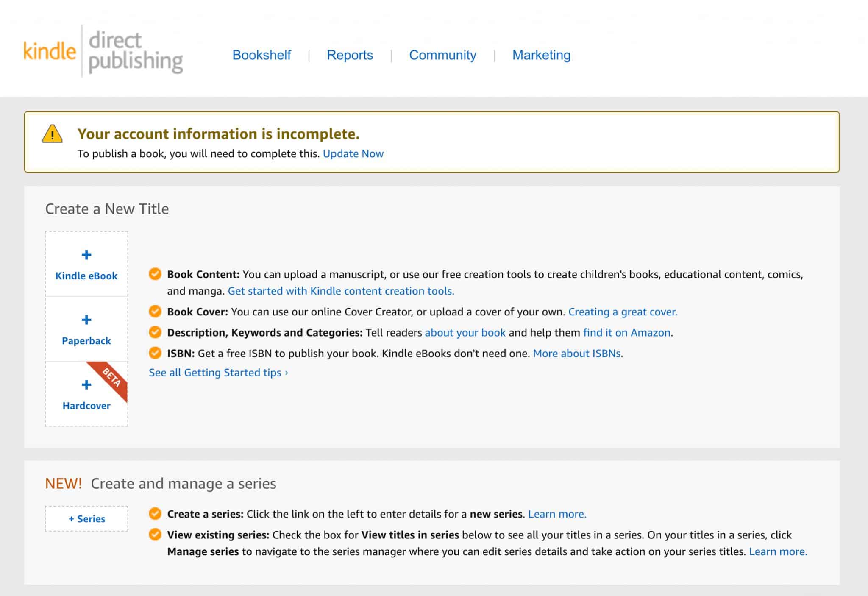Open the Bookshelf tab
The width and height of the screenshot is (868, 596).
coord(262,55)
